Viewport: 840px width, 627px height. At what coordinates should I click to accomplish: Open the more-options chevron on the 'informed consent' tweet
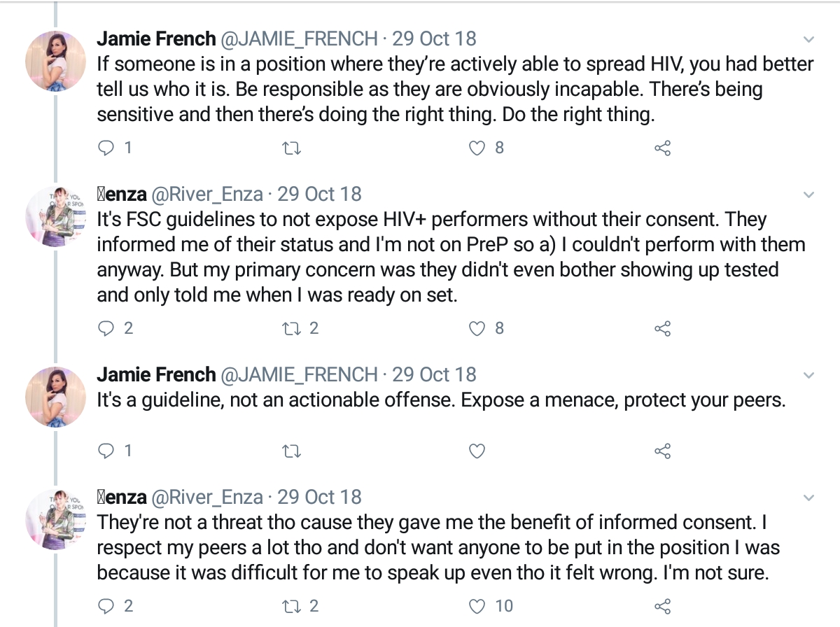(808, 498)
